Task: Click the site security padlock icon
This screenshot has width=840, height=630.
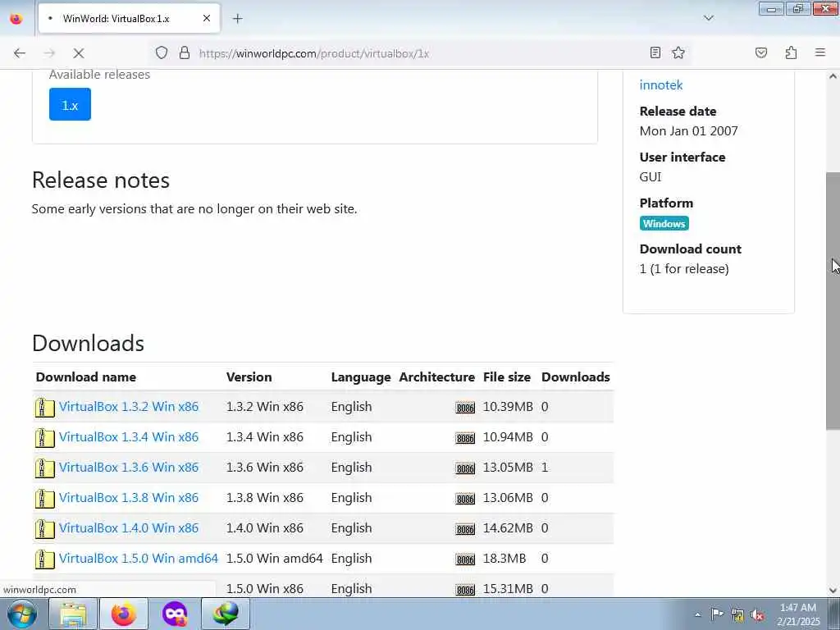Action: (185, 52)
